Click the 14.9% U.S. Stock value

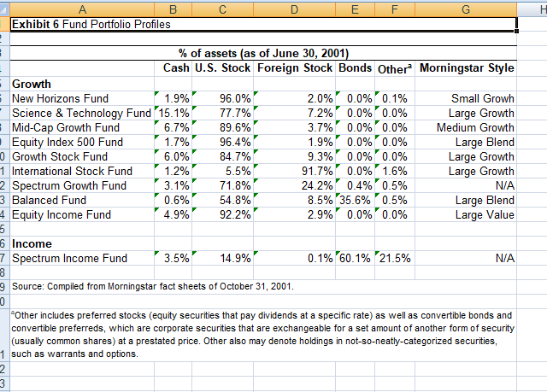(222, 258)
